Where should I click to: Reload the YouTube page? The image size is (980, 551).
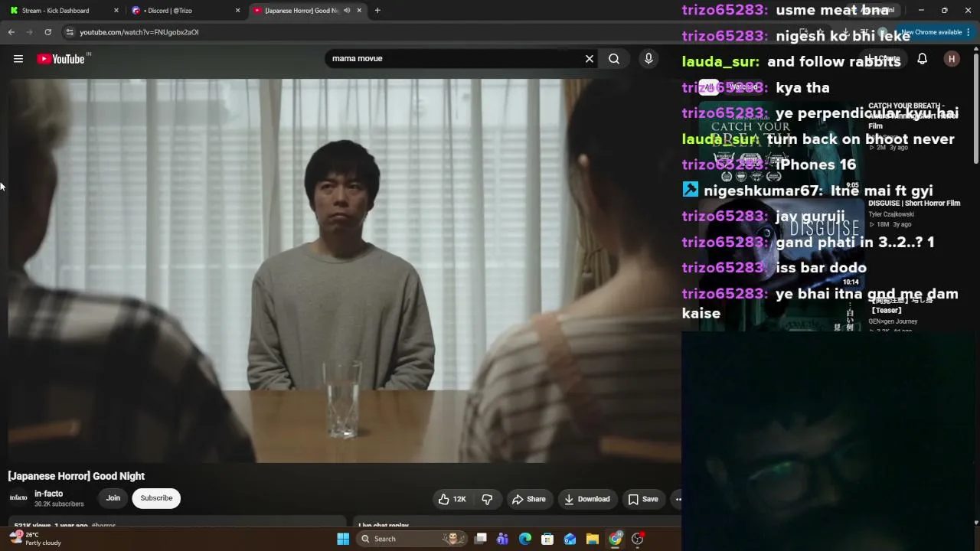pos(47,32)
